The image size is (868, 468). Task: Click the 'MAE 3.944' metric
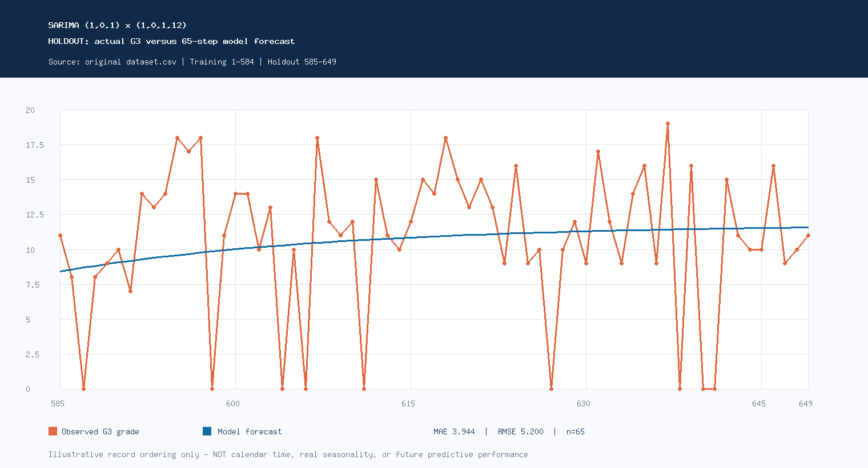(454, 431)
